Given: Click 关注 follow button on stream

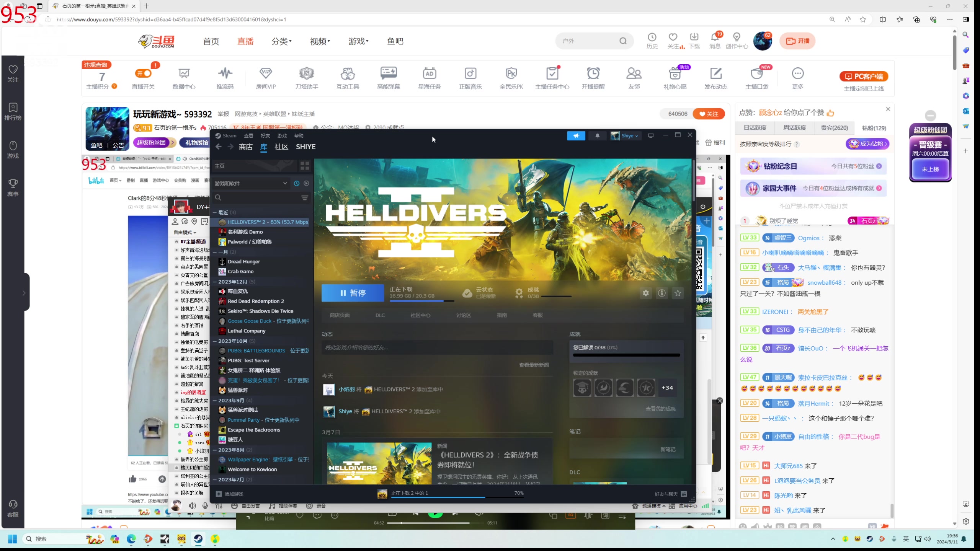Looking at the screenshot, I should 709,114.
